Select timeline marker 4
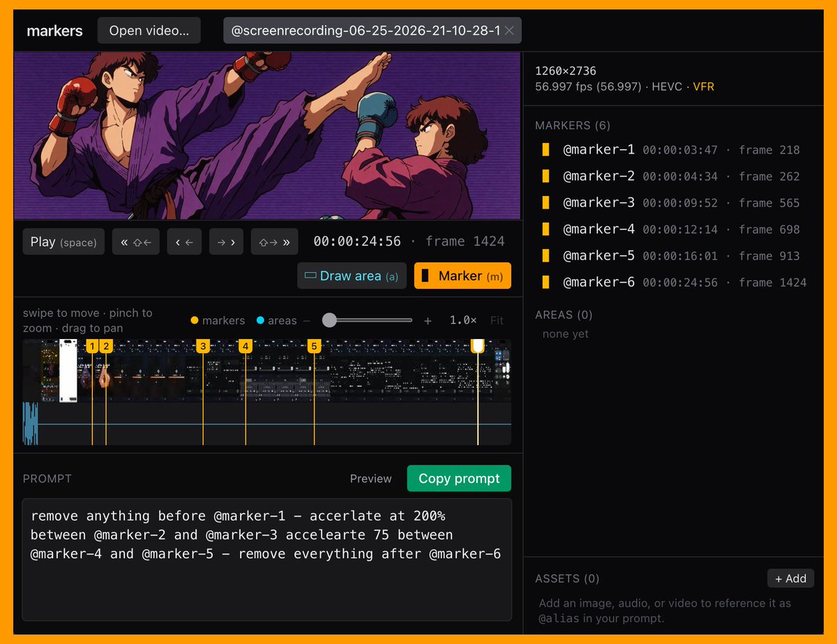Image resolution: width=837 pixels, height=644 pixels. [246, 346]
